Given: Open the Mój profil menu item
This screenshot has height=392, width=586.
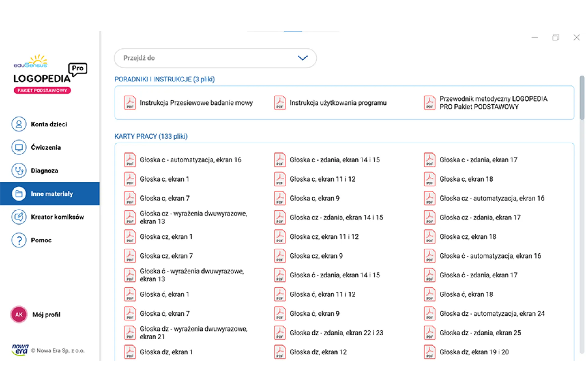Looking at the screenshot, I should click(x=46, y=314).
